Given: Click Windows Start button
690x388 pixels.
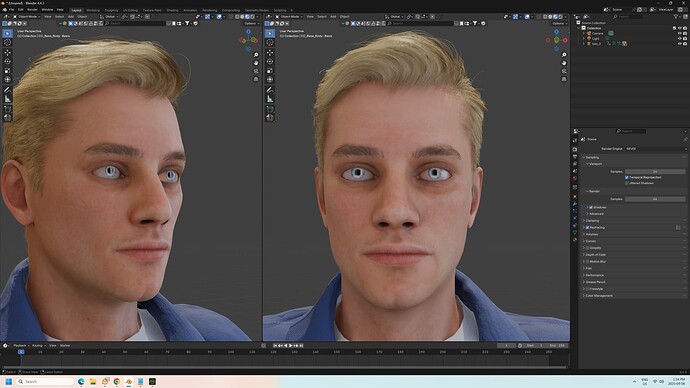Looking at the screenshot, I should point(8,381).
